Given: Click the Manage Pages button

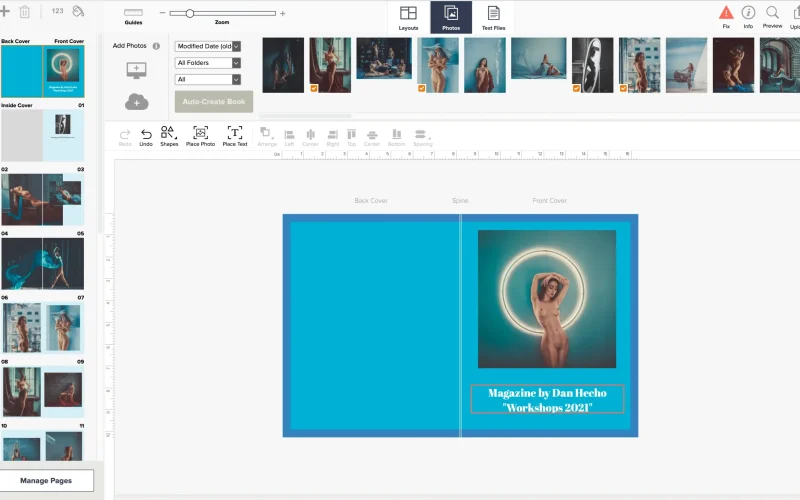Looking at the screenshot, I should [x=47, y=481].
